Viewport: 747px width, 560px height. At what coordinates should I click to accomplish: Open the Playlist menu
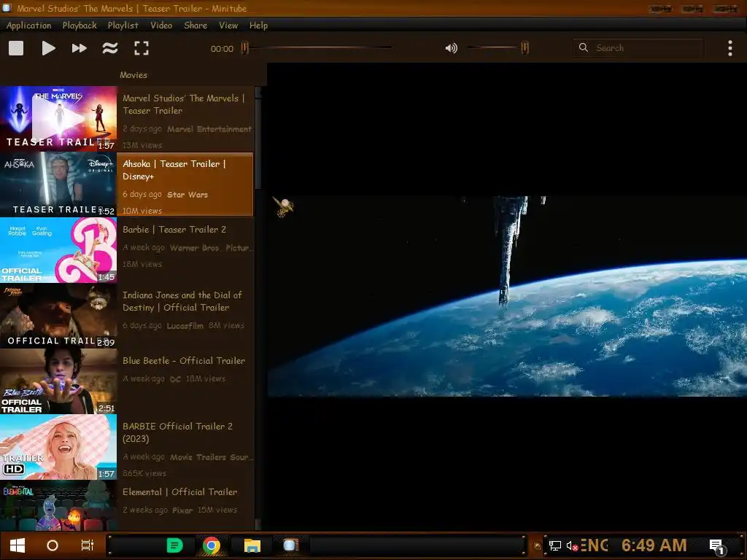(123, 26)
